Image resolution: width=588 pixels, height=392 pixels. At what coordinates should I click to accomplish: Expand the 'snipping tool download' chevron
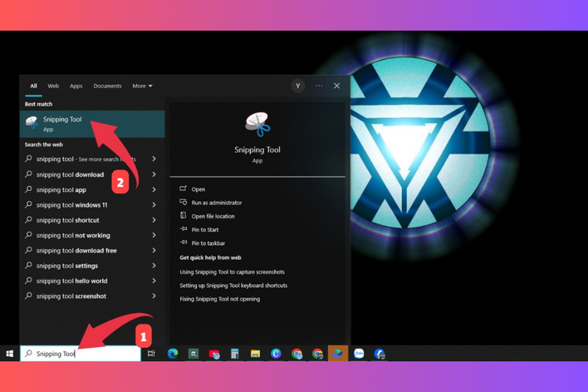pos(154,174)
